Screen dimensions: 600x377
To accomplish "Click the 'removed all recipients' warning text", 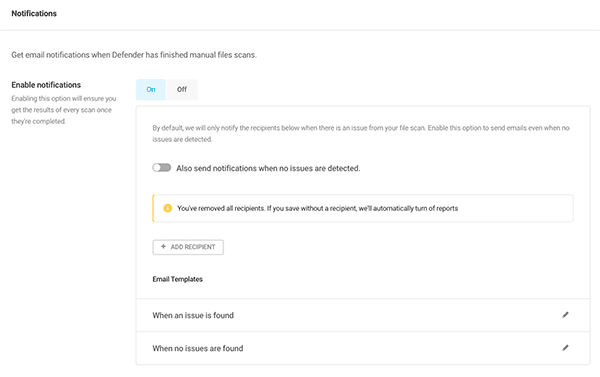I will click(x=317, y=208).
